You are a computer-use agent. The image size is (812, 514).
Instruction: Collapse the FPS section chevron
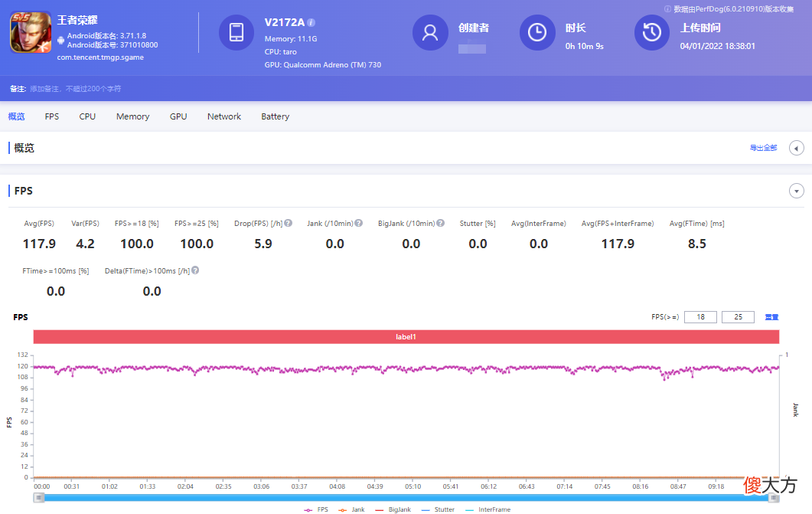coord(797,192)
